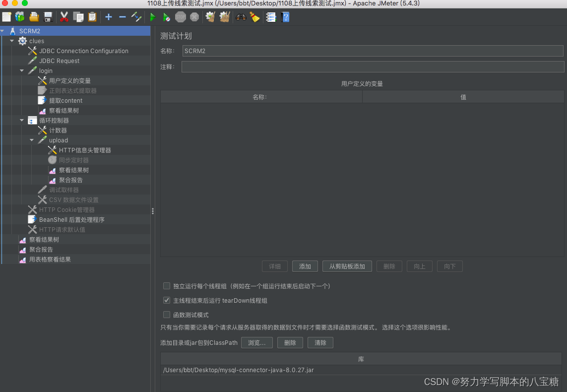Select JDBC Request tree item
567x392 pixels.
coord(60,61)
